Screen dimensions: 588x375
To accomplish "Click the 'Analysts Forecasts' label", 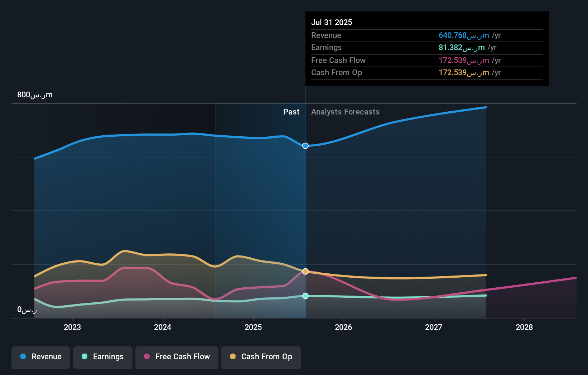I will point(345,112).
